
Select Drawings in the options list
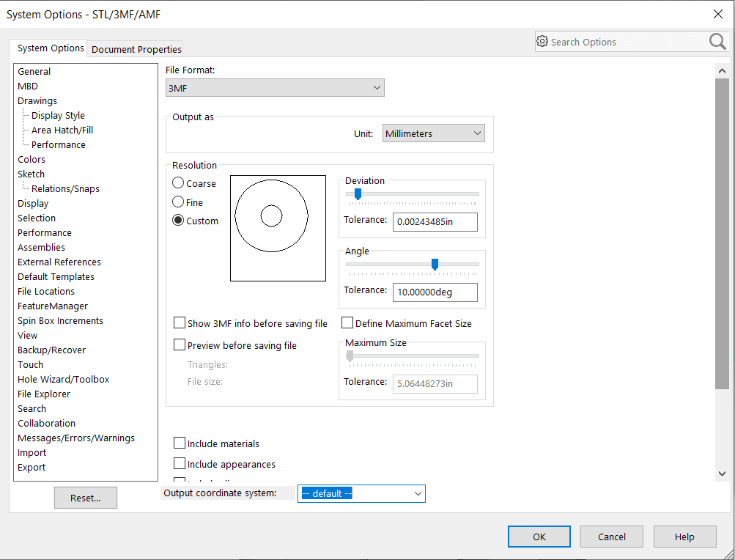[x=37, y=101]
